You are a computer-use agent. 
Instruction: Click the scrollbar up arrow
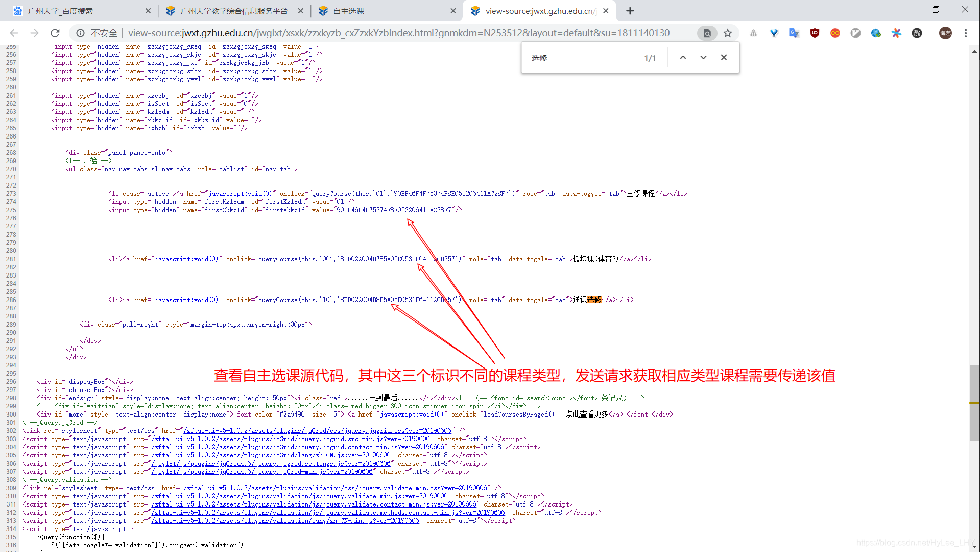point(974,51)
